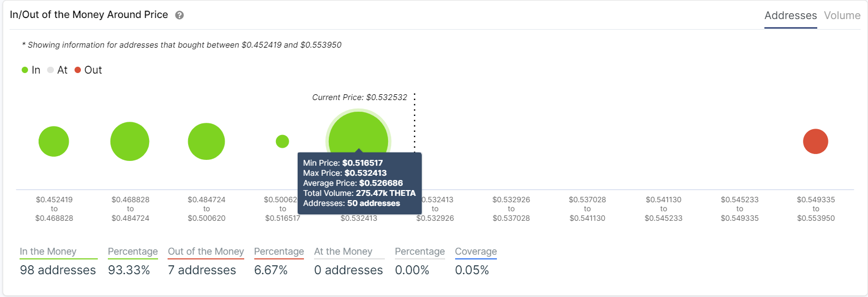Click the green bubble above $0.484724 to $0.500620
This screenshot has height=297, width=868.
[206, 141]
